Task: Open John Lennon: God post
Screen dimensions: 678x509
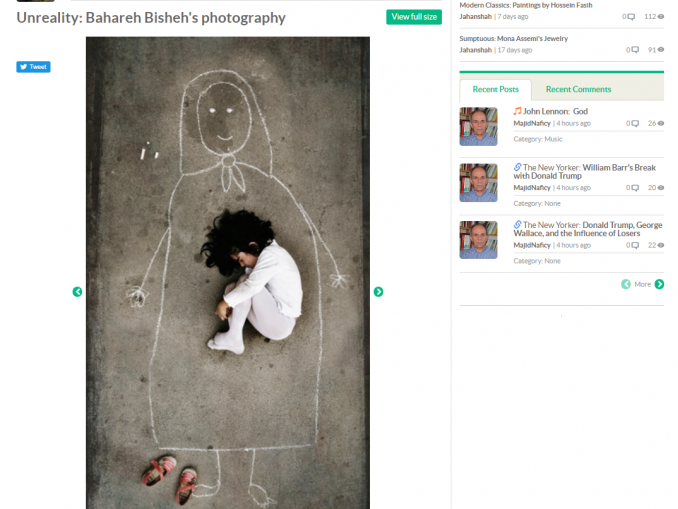Action: tap(555, 112)
